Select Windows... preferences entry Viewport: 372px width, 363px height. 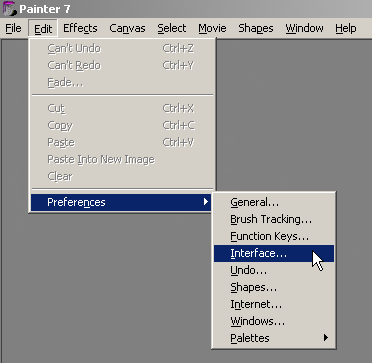(274, 321)
